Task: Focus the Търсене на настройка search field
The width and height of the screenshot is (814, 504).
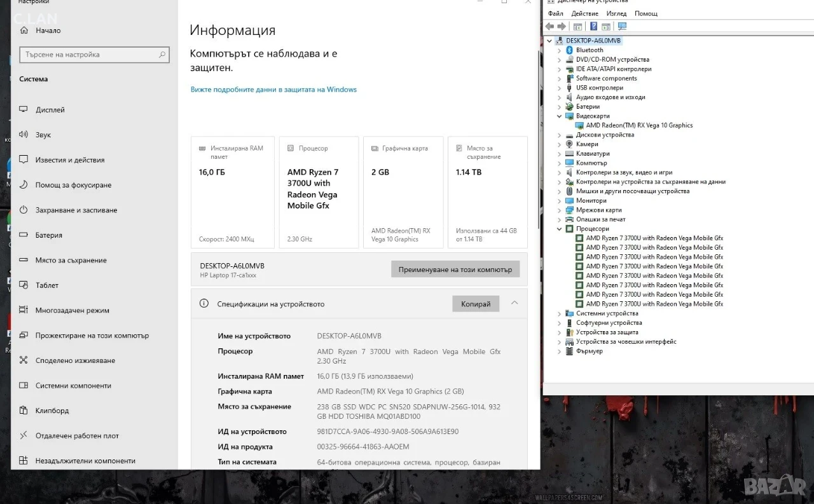Action: (95, 55)
